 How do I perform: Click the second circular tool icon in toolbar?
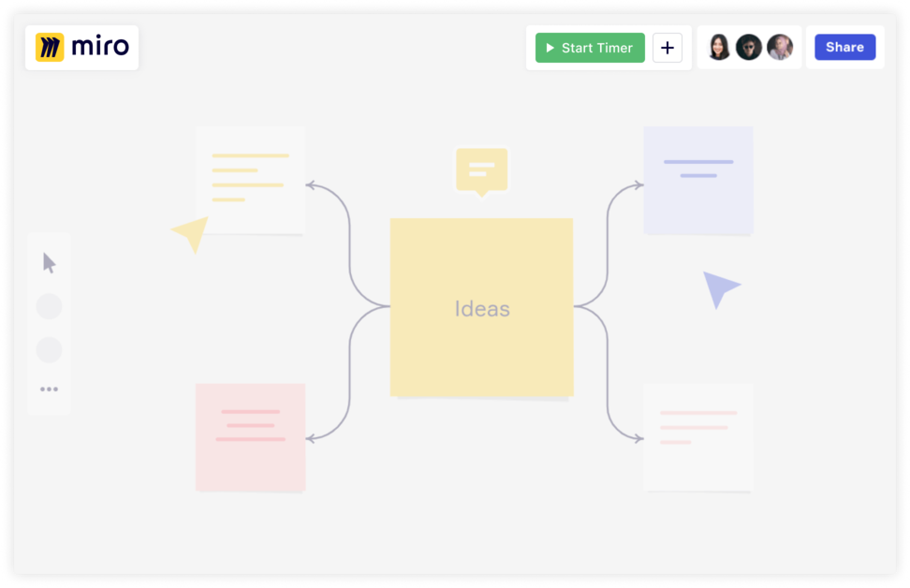(48, 350)
